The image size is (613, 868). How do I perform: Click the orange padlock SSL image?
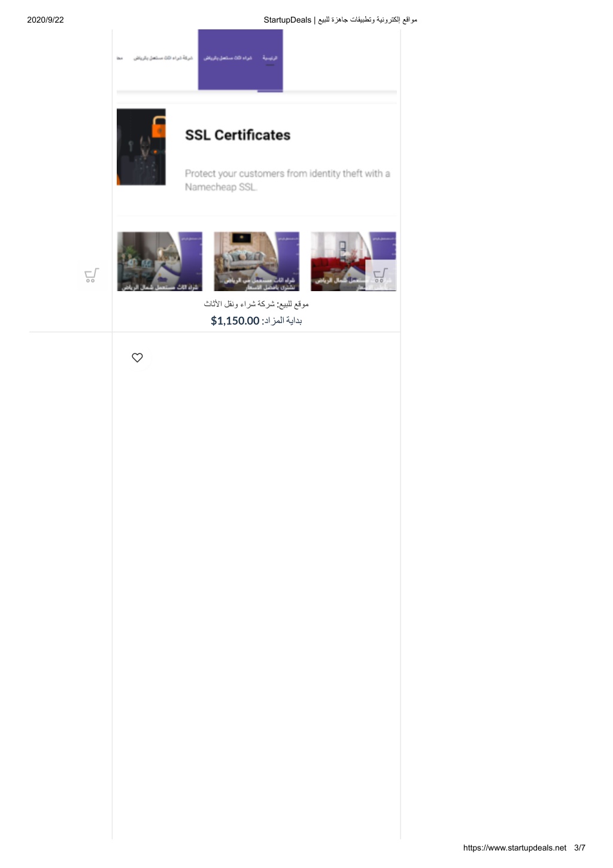pos(141,147)
